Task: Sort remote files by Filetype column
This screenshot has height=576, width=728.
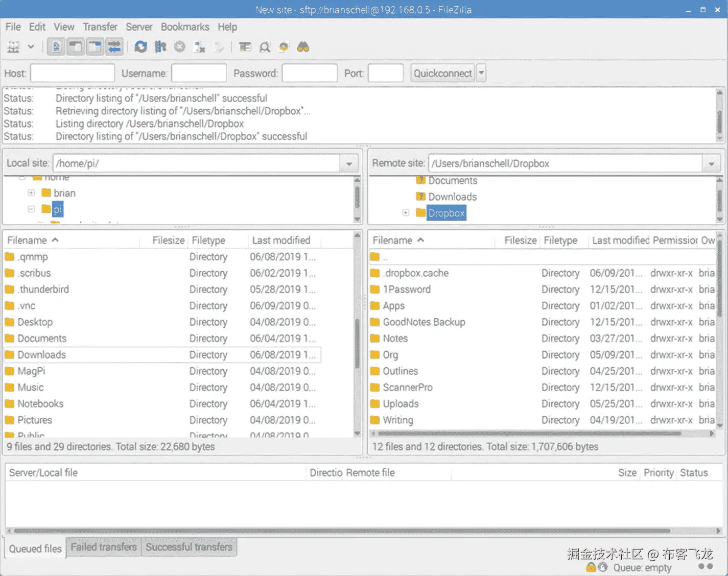Action: click(x=560, y=240)
